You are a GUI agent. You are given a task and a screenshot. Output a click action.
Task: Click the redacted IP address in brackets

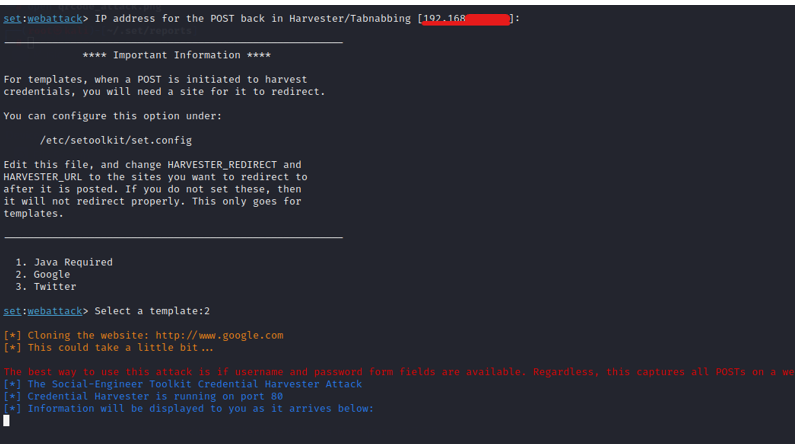click(466, 19)
